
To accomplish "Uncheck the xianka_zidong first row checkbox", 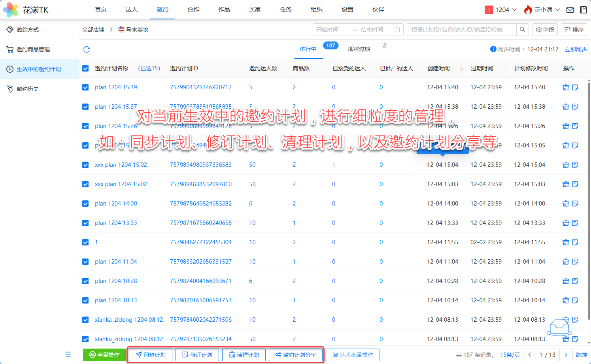I will [85, 320].
